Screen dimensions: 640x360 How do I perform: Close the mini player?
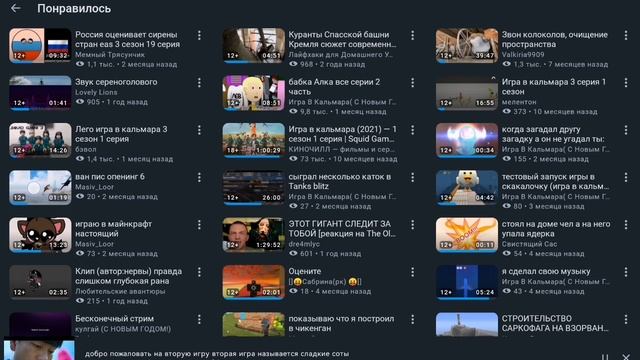pos(626,357)
